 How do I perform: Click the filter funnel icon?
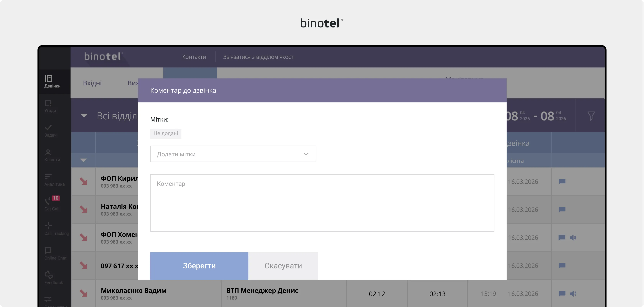[591, 116]
